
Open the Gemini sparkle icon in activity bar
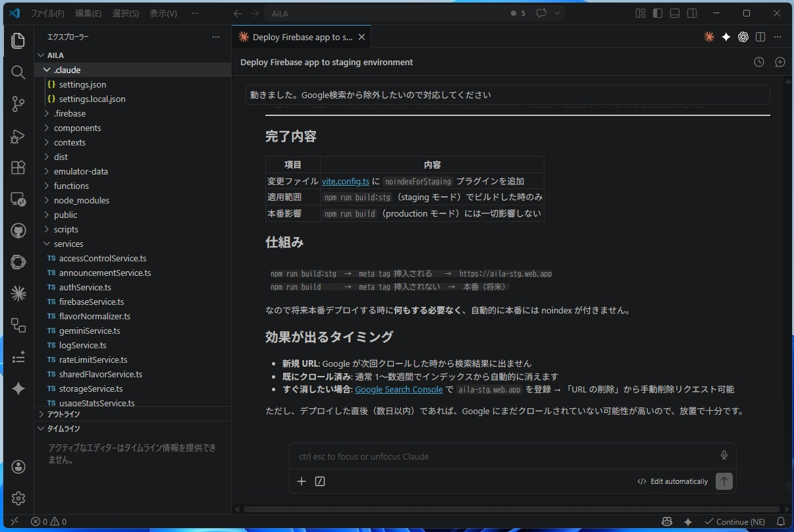click(18, 388)
